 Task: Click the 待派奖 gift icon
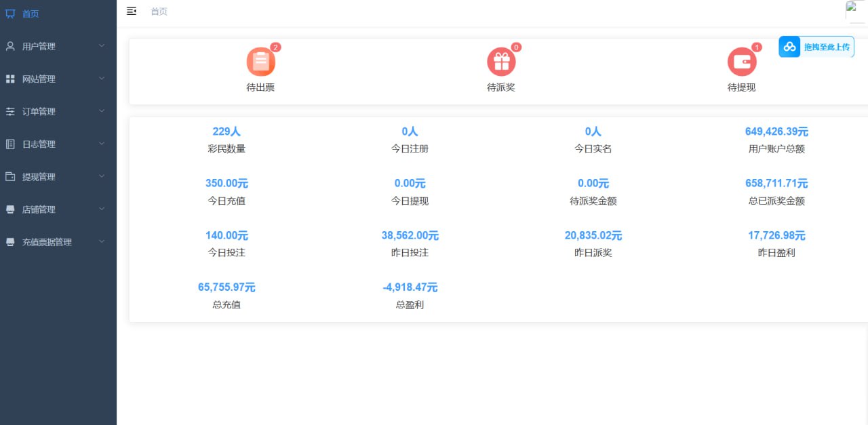(x=501, y=62)
